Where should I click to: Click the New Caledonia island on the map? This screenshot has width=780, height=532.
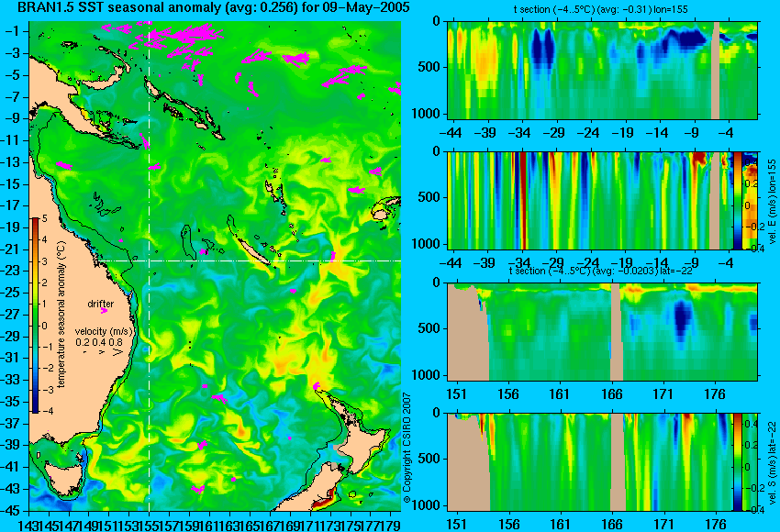click(x=252, y=251)
